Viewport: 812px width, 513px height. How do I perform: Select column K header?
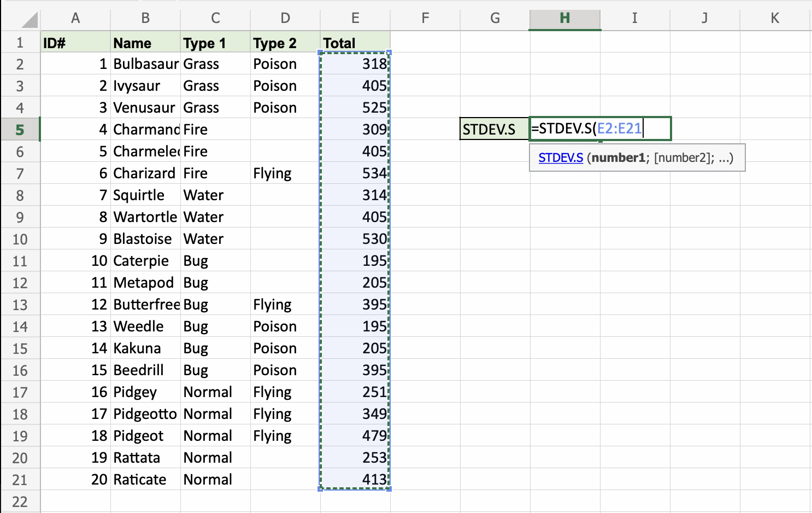tap(775, 18)
